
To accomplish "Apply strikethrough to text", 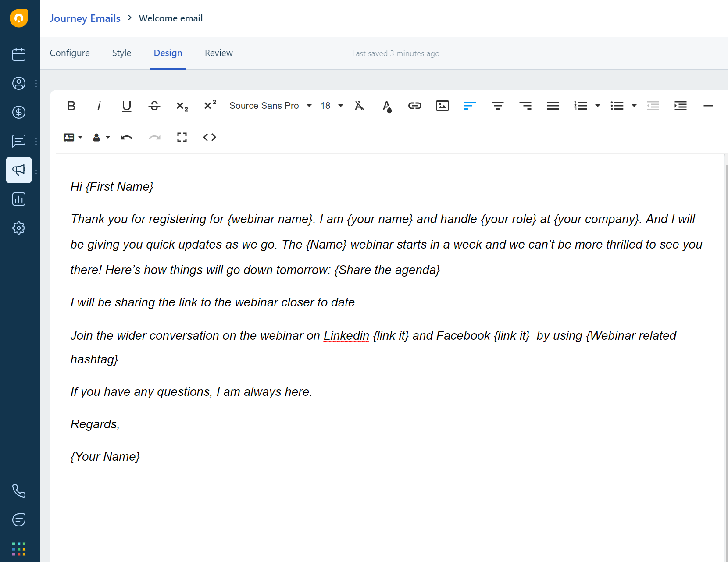I will 154,106.
